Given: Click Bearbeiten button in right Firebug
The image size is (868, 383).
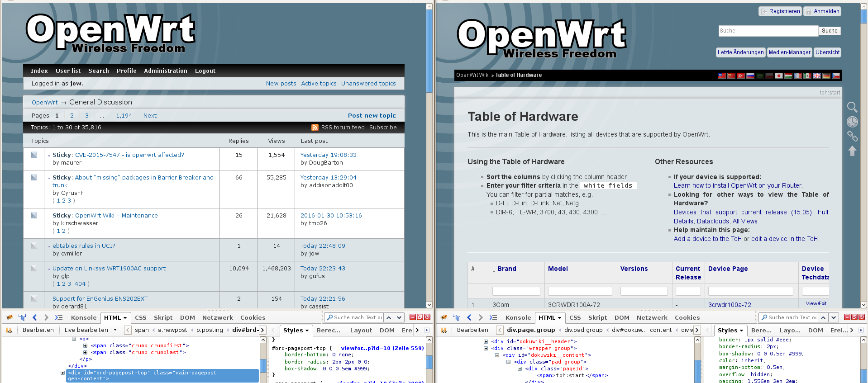Looking at the screenshot, I should pyautogui.click(x=472, y=330).
